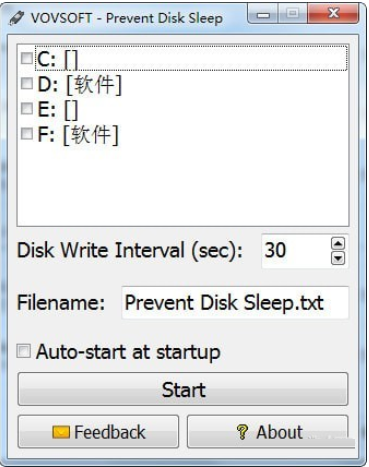Check the D: drive checkbox
Image resolution: width=369 pixels, height=467 pixels.
[x=27, y=83]
